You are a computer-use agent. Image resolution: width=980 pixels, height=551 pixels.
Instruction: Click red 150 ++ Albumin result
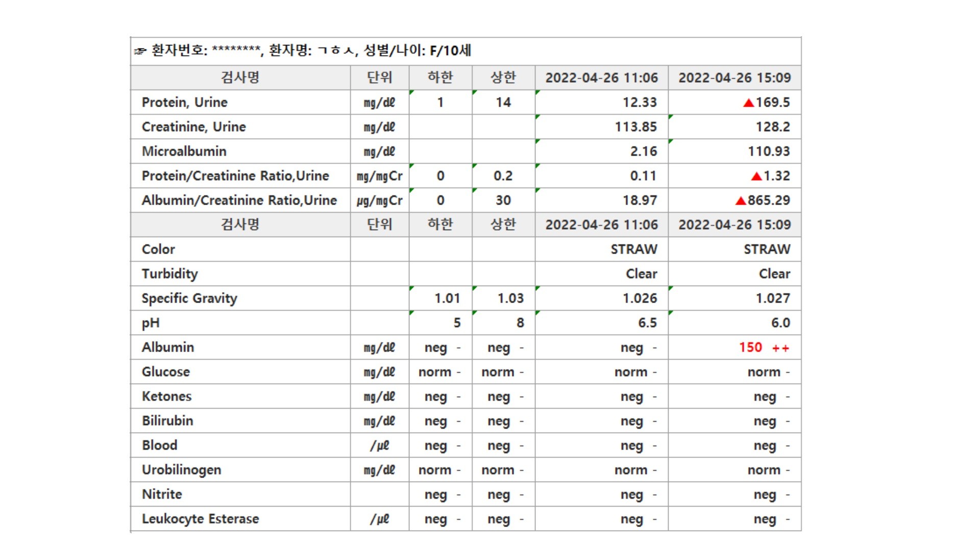[x=764, y=347]
